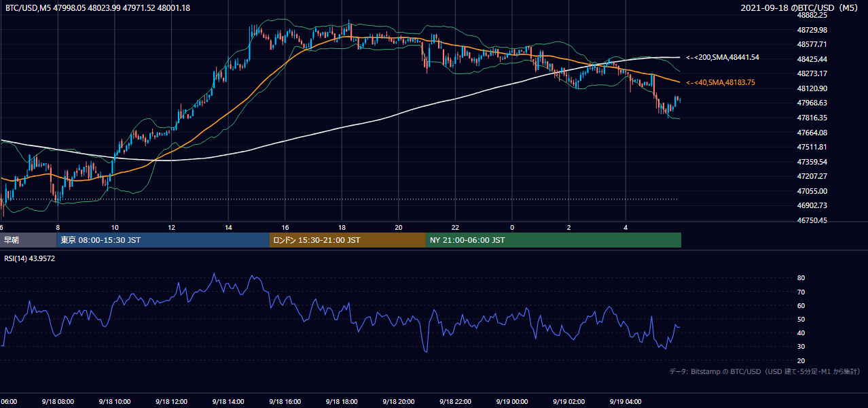
Task: Click the 9/18 22:00 bottom time label
Action: [454, 402]
